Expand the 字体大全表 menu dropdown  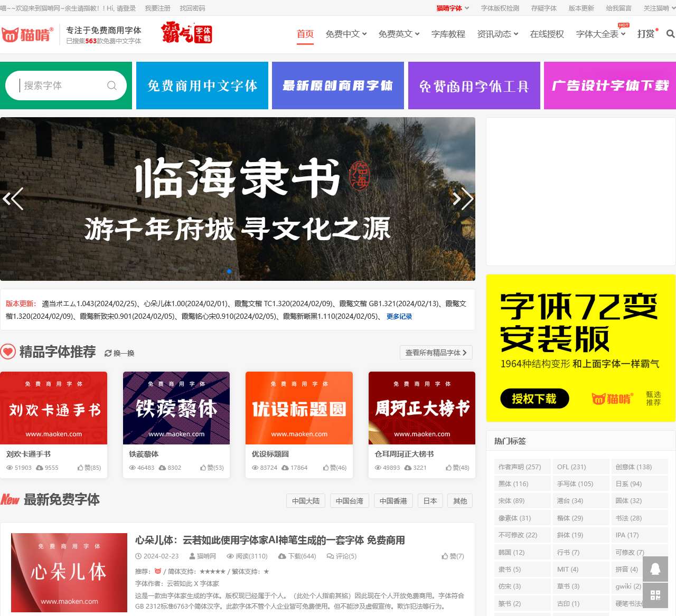623,34
